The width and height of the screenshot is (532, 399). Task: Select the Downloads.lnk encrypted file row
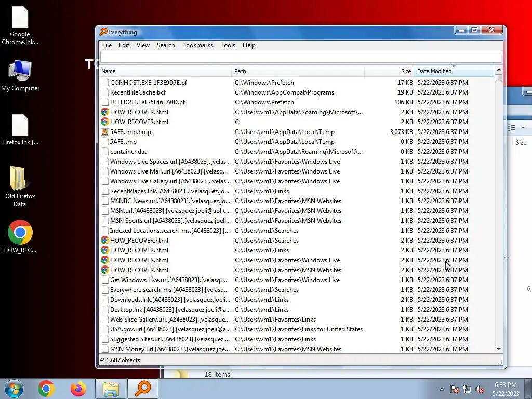(297, 300)
